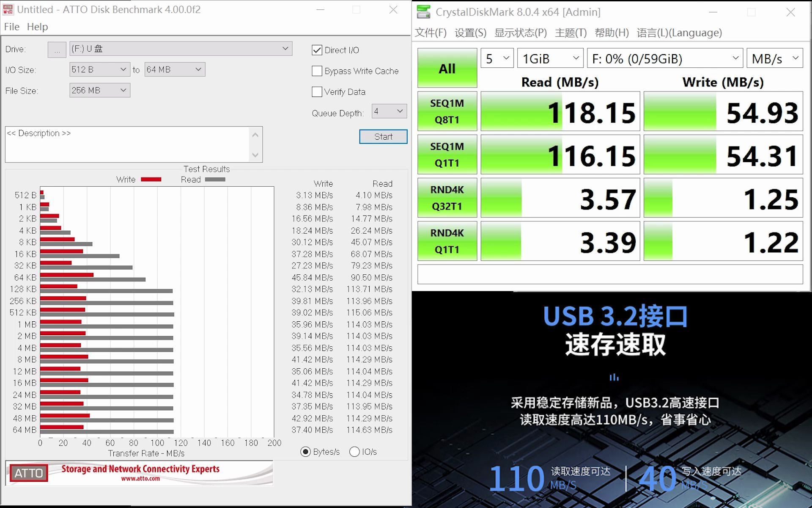Click inside the Description text box
812x508 pixels.
(x=128, y=144)
